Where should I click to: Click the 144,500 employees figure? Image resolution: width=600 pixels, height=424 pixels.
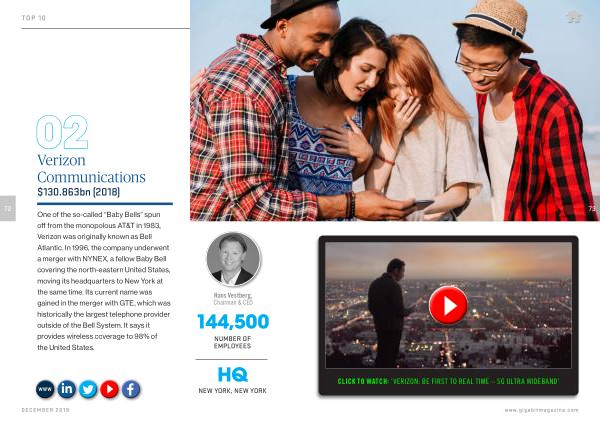coord(233,321)
